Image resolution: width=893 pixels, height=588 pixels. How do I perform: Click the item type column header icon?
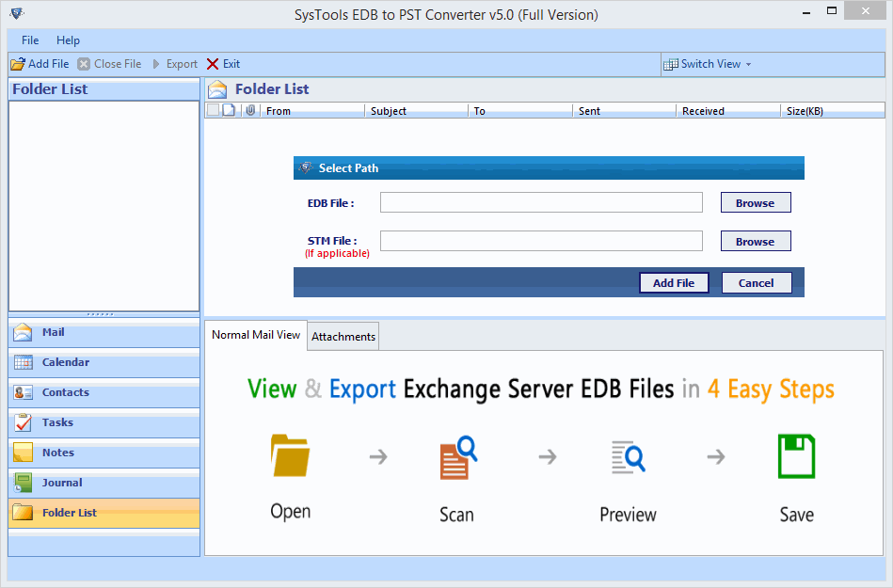pyautogui.click(x=229, y=110)
